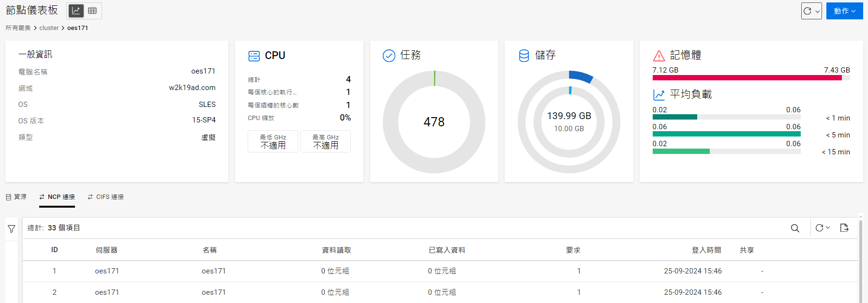Switch to the CIFS 連接 tab
Image resolution: width=868 pixels, height=303 pixels.
(x=105, y=197)
